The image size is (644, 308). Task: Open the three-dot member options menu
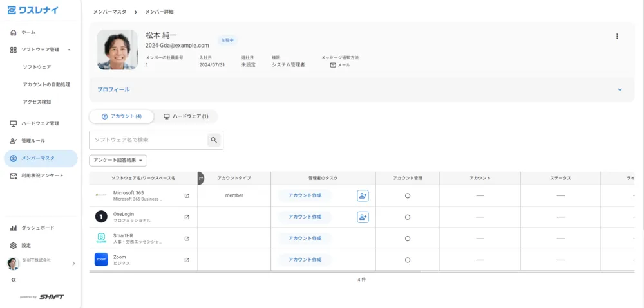point(617,36)
